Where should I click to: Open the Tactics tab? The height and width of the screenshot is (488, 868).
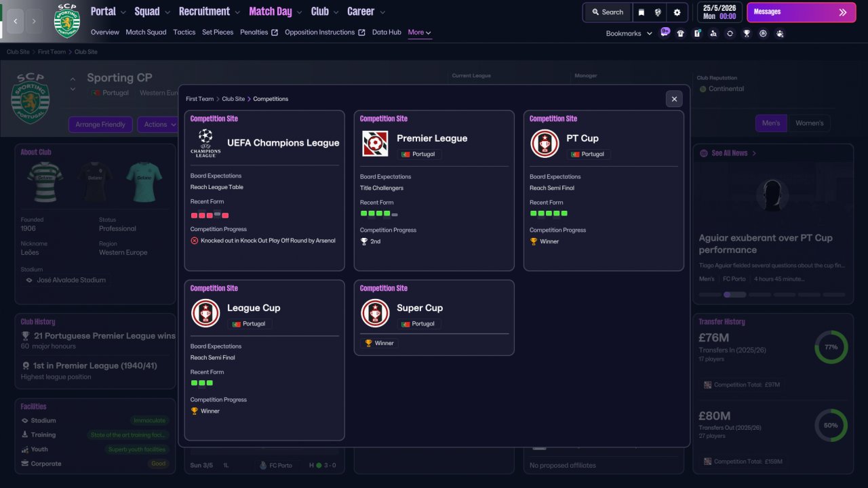coord(184,33)
